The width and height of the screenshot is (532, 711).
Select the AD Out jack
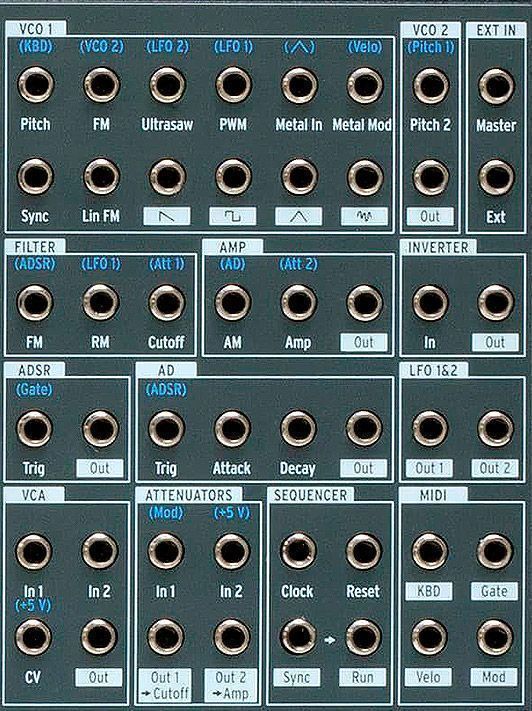click(x=364, y=428)
